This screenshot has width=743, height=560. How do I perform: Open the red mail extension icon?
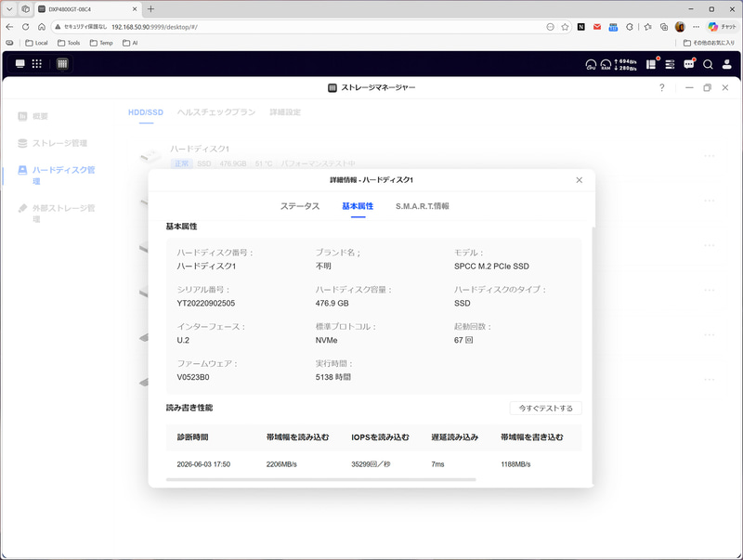[597, 27]
